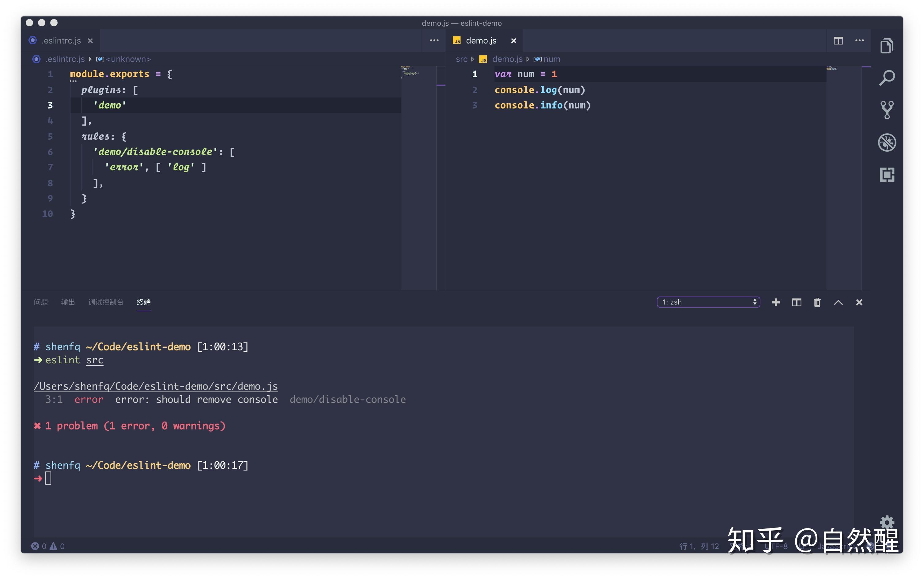Open the Search magnifier in activity bar

click(x=887, y=78)
